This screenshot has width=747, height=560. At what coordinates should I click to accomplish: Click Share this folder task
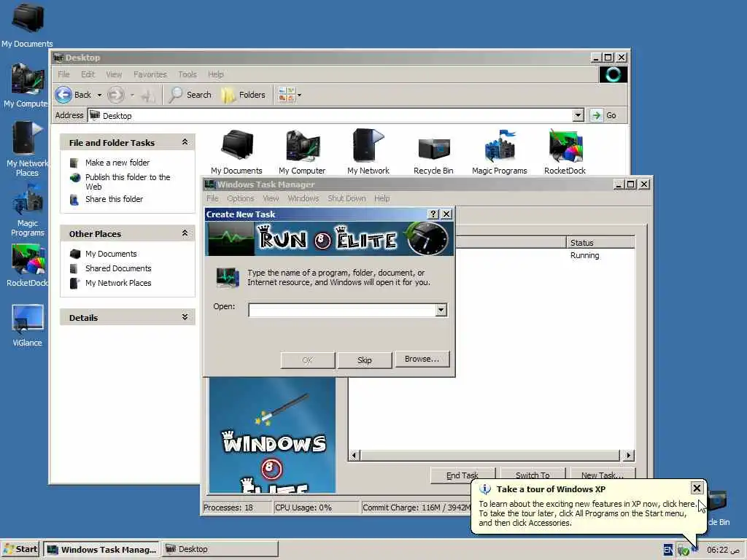pos(114,199)
